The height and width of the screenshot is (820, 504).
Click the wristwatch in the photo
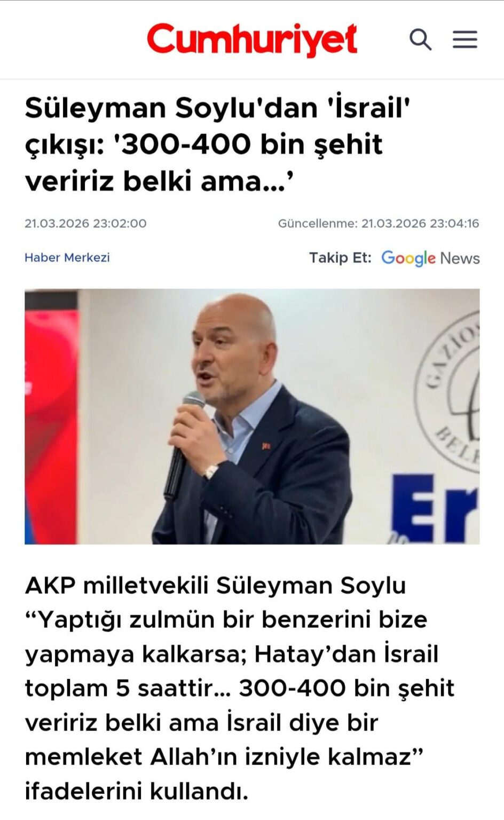[211, 471]
